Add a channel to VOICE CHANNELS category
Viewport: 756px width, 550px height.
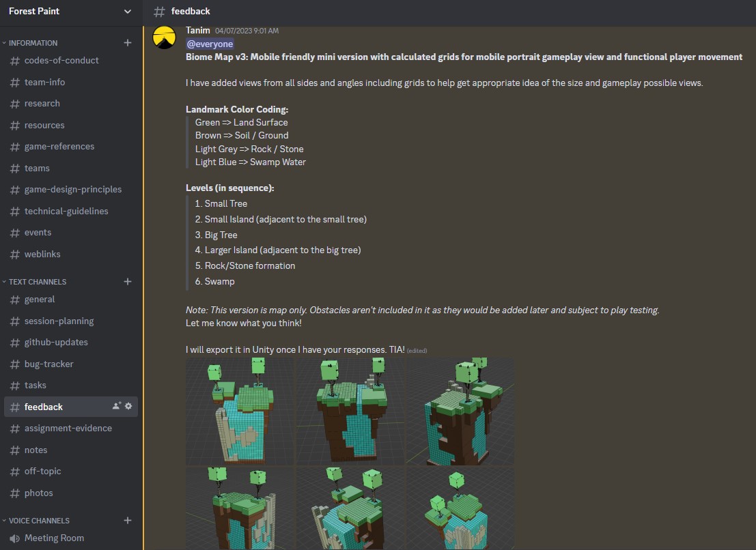[x=127, y=521]
